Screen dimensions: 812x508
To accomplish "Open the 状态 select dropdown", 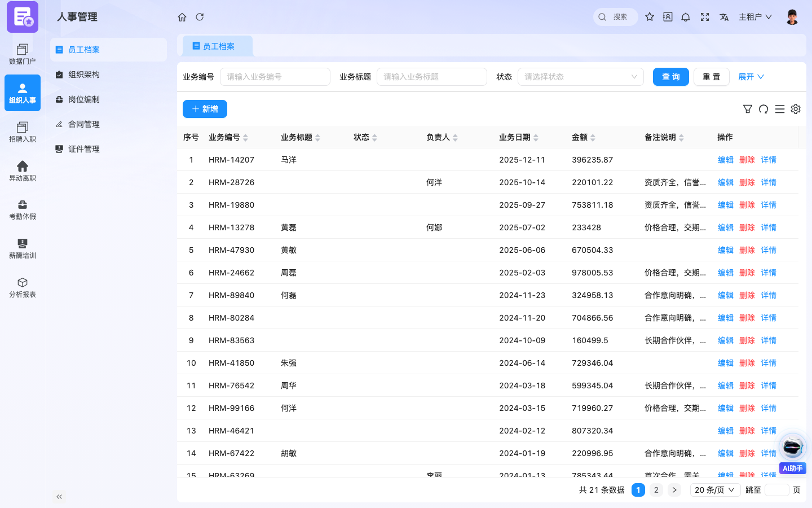I will point(581,77).
